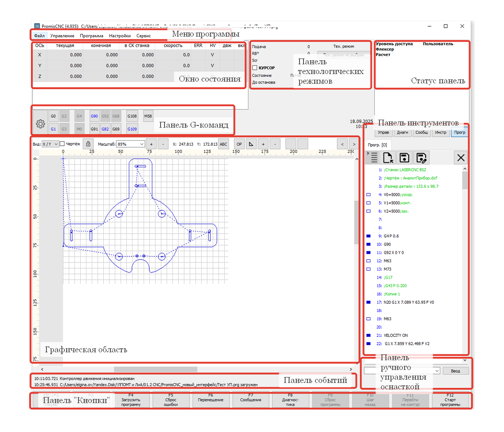Expand the dropdown left of the Ввод button
The width and height of the screenshot is (504, 432).
click(x=437, y=371)
